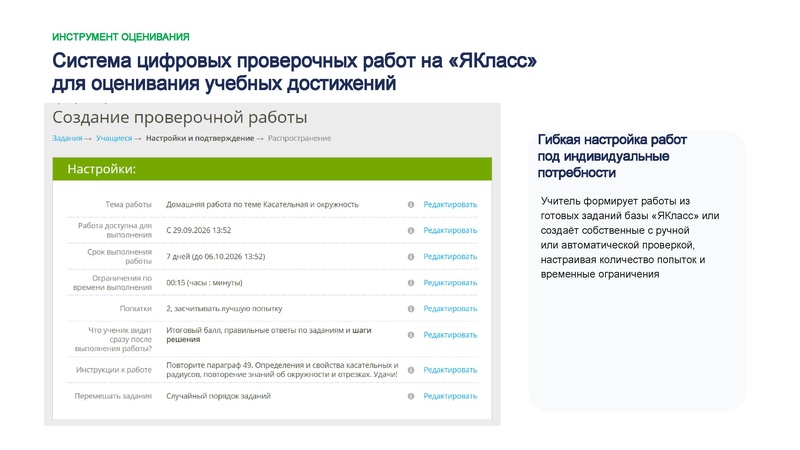
Task: Edit what student sees after completion
Action: pos(450,335)
